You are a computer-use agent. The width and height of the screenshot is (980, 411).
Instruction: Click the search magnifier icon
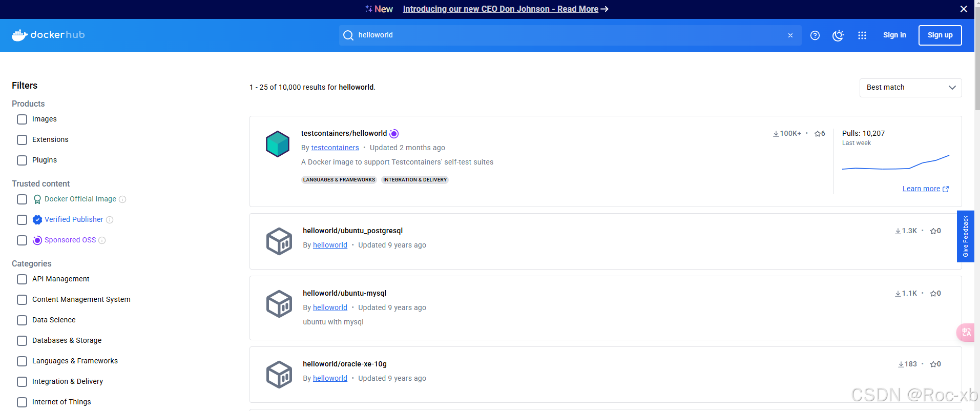348,35
